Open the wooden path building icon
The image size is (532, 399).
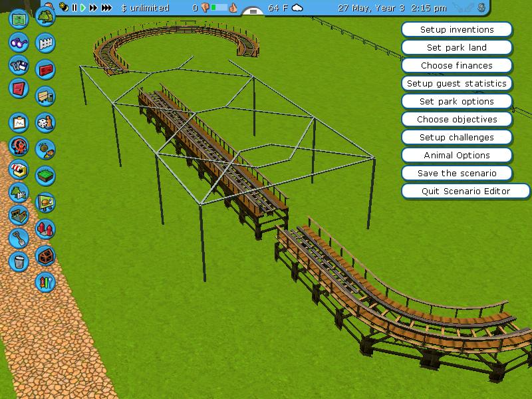click(19, 215)
